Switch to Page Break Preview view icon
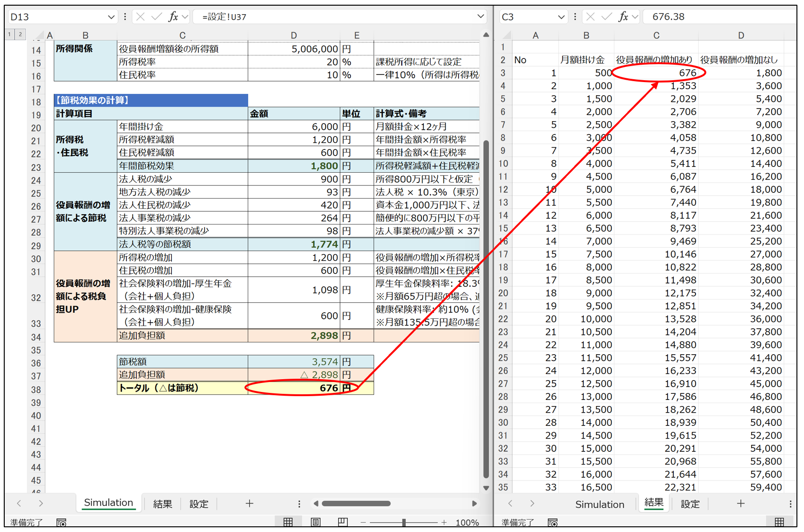Screen dimensions: 804x532 tap(343, 522)
